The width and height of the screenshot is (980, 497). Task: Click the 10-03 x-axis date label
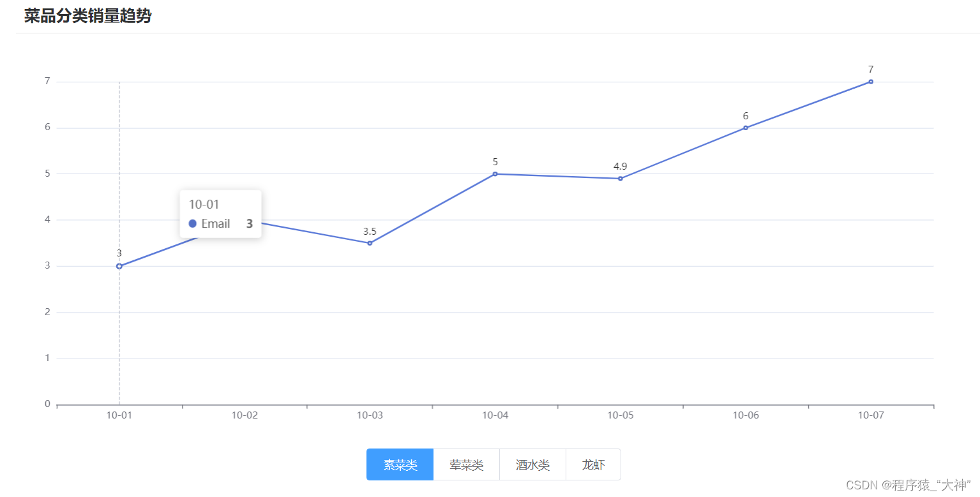370,415
